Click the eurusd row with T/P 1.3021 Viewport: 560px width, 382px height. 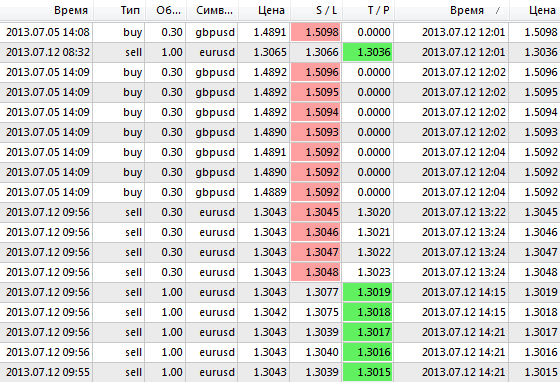pyautogui.click(x=280, y=232)
